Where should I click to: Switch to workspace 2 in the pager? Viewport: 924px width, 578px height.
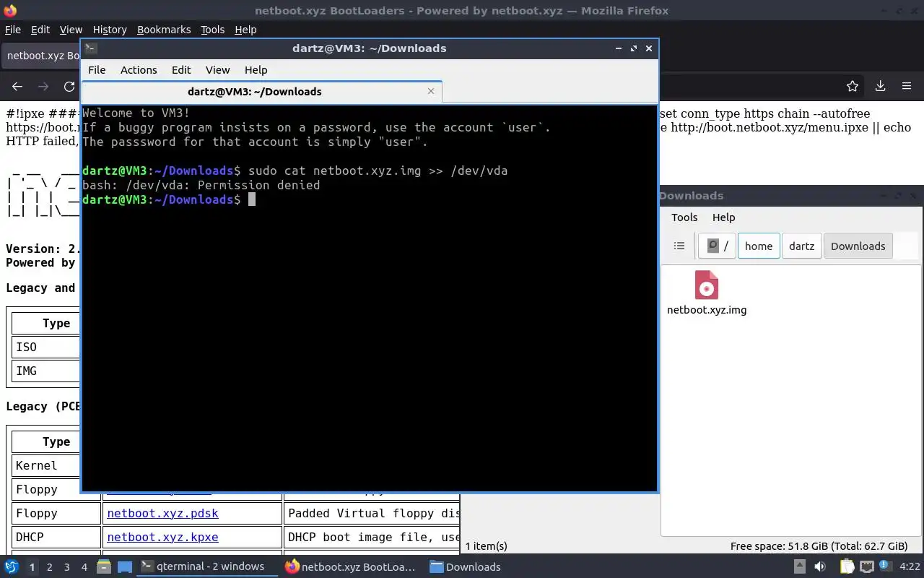tap(49, 567)
